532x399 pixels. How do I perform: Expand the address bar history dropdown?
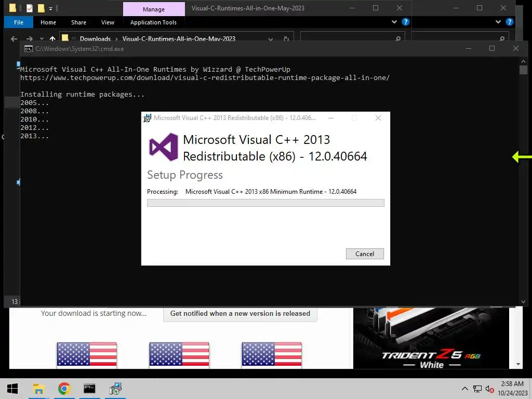270,39
